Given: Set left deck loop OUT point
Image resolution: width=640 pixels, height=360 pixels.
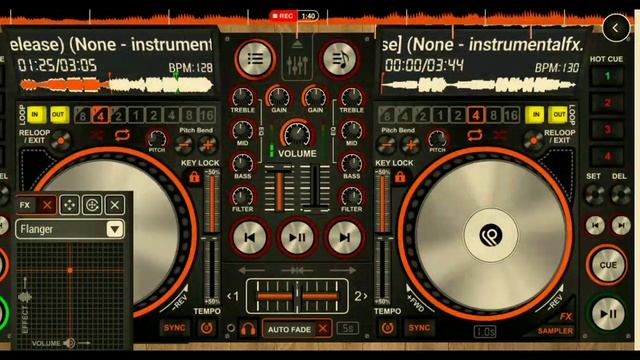Looking at the screenshot, I should point(58,115).
